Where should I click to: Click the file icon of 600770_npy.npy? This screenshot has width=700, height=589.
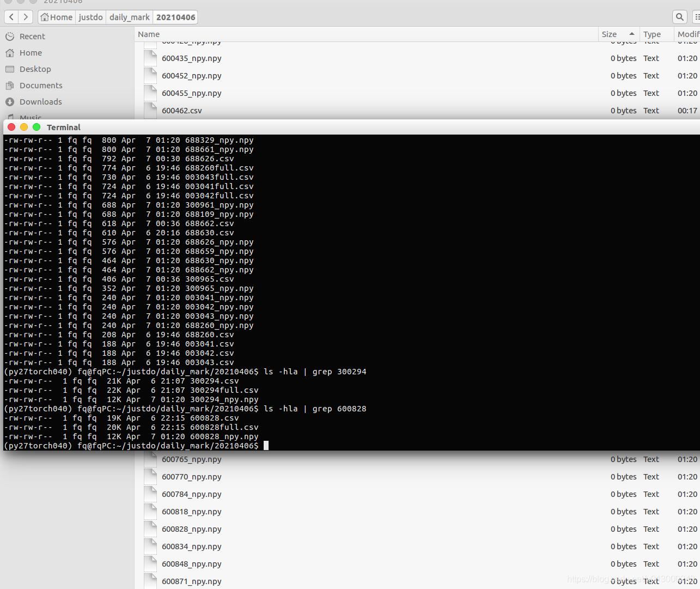[150, 477]
